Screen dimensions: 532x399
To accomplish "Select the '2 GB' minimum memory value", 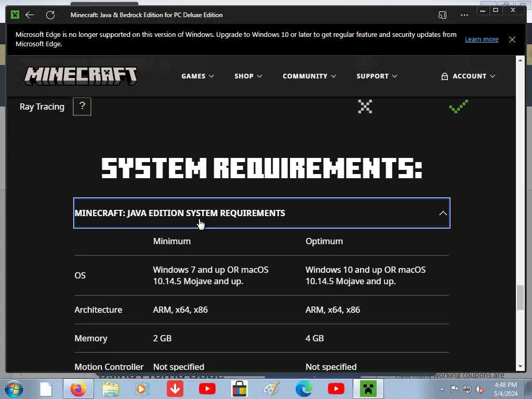I will [162, 338].
